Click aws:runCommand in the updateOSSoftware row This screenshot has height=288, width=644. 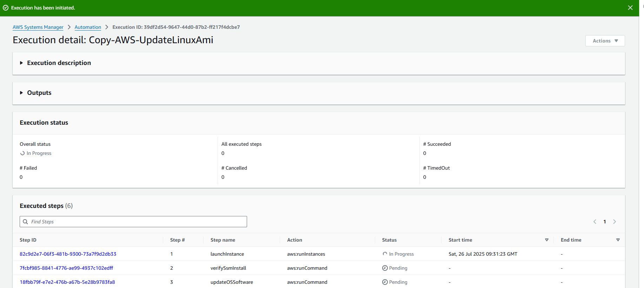tap(307, 282)
